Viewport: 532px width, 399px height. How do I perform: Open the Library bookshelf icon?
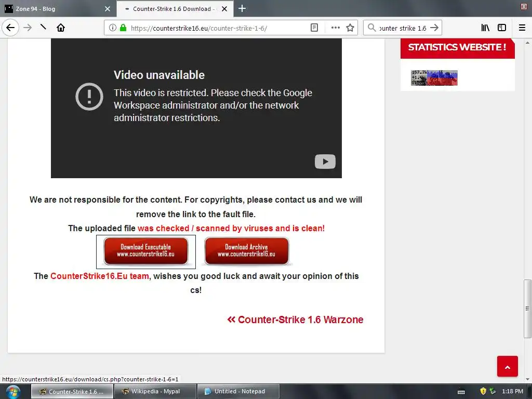coord(485,28)
